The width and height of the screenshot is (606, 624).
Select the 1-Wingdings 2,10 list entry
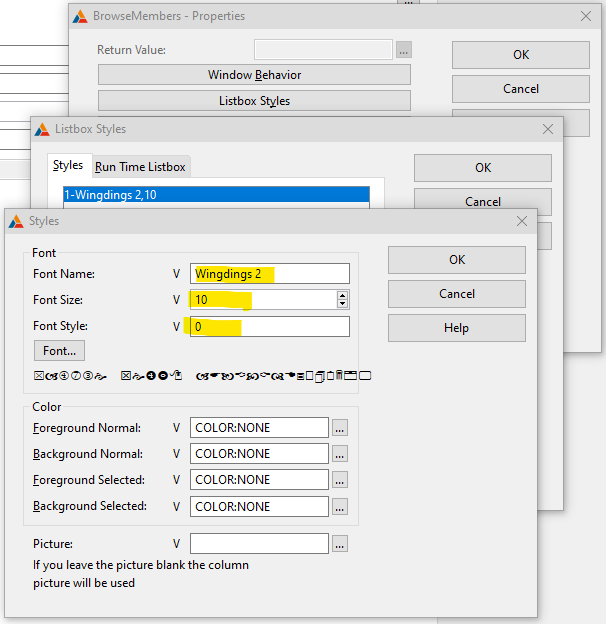tap(215, 194)
